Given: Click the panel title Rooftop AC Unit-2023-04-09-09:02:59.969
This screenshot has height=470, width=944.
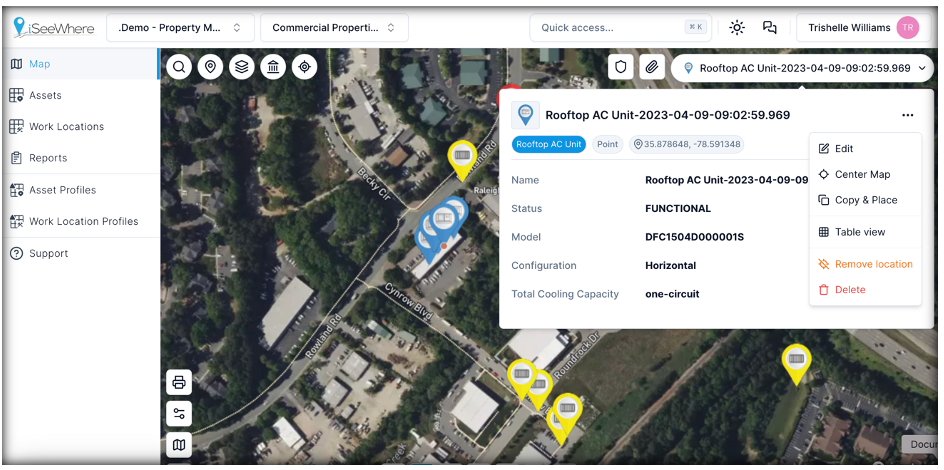Looking at the screenshot, I should [668, 115].
